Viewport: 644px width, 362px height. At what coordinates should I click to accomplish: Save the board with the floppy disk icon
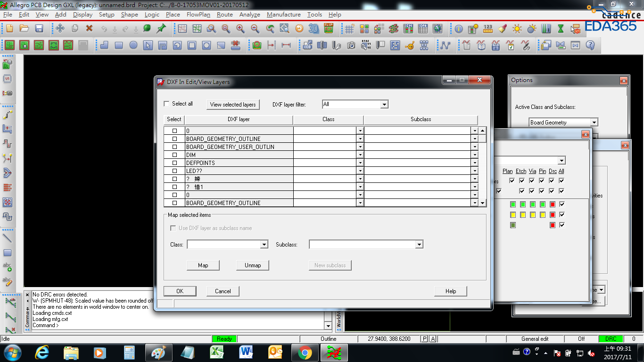tap(39, 29)
